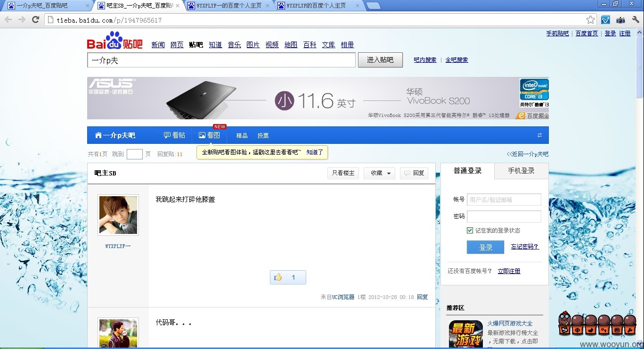Open the wrench settings menu
Viewport: 644px width, 349px height.
tap(636, 20)
